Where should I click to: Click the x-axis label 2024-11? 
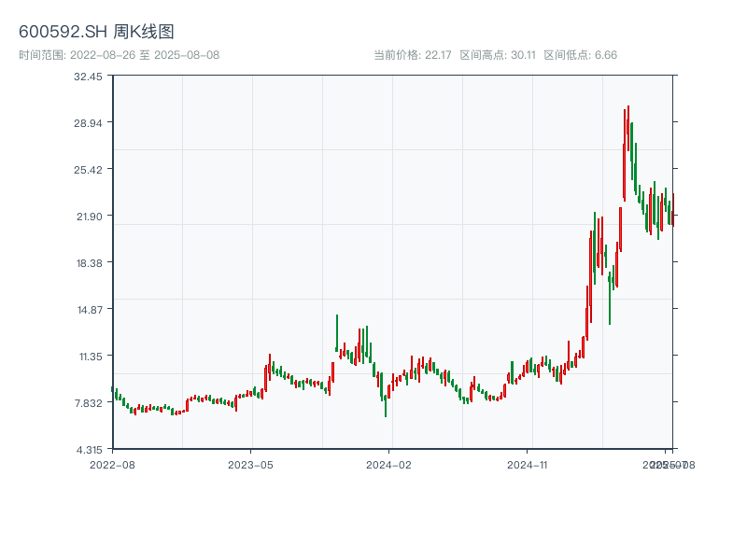(x=527, y=465)
